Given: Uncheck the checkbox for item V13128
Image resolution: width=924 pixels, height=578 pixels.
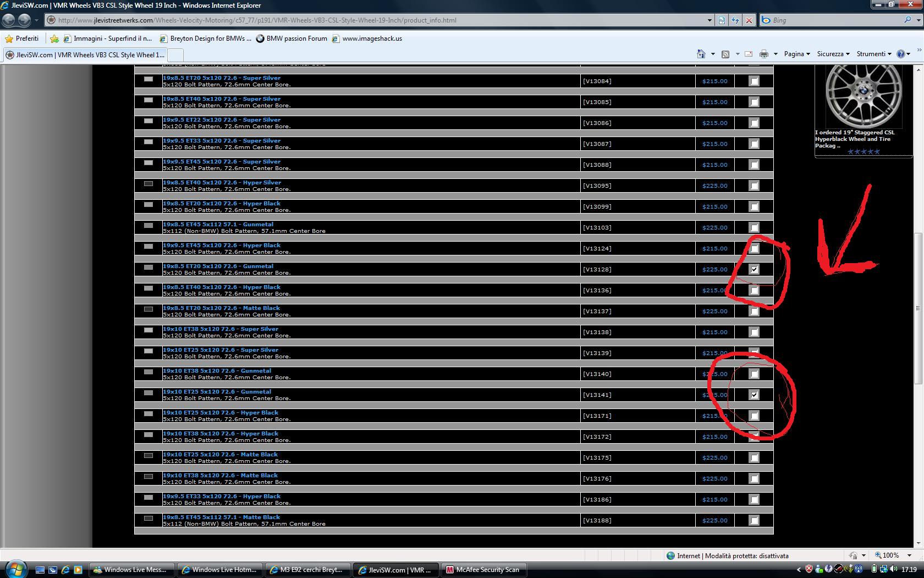Looking at the screenshot, I should [754, 269].
